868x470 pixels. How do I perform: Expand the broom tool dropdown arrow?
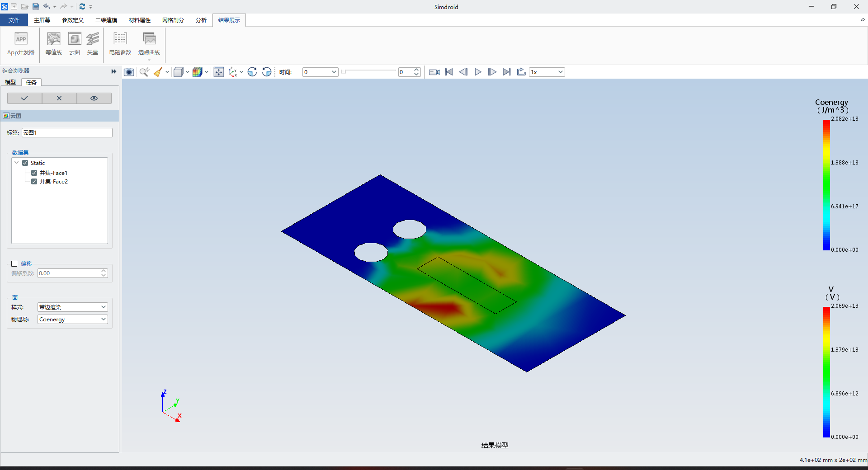[x=167, y=72]
